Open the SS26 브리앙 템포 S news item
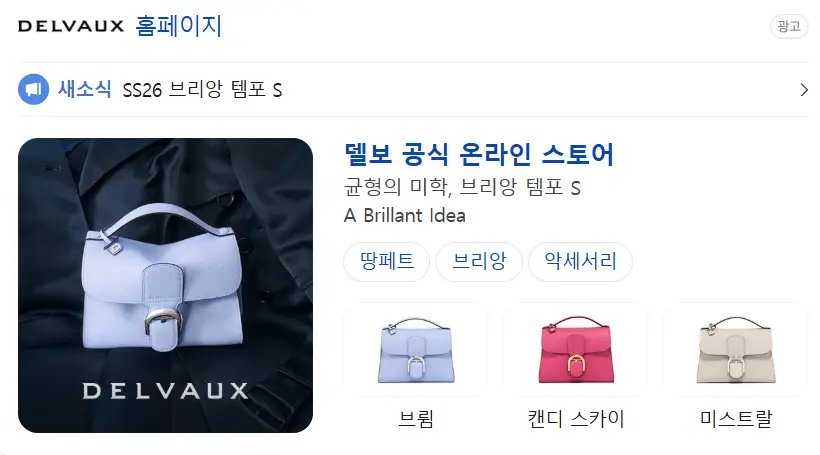This screenshot has height=455, width=820. [x=202, y=90]
